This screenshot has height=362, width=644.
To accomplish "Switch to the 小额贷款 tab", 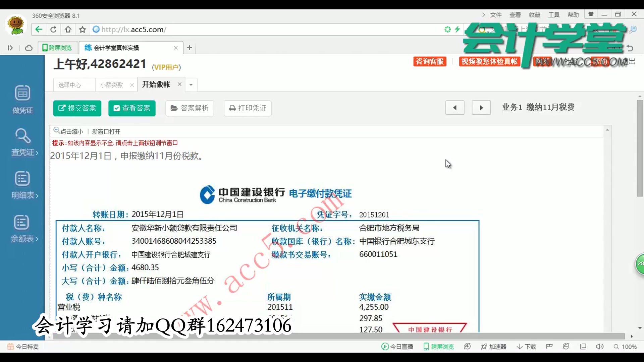I will pos(112,85).
